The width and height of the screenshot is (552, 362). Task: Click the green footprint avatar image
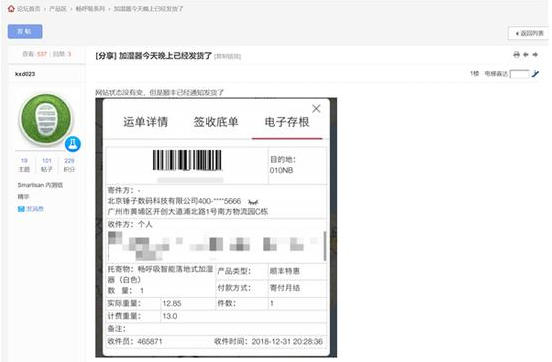pyautogui.click(x=46, y=119)
